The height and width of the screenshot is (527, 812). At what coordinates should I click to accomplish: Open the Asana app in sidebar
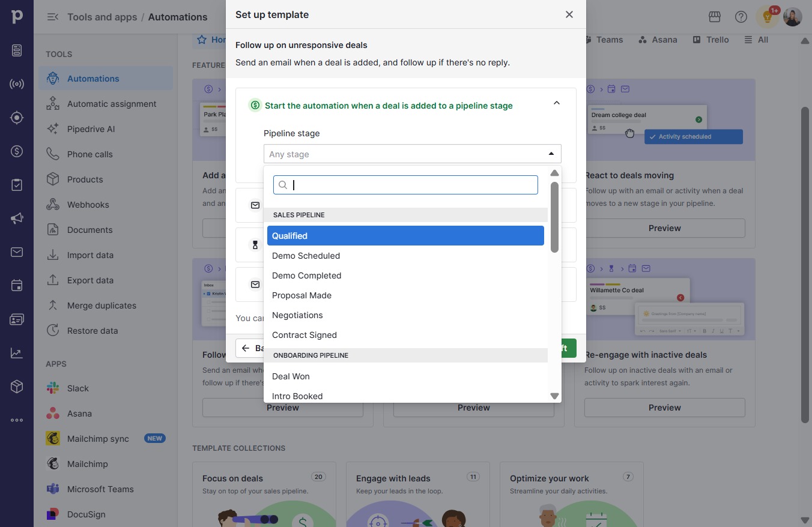(x=106, y=414)
